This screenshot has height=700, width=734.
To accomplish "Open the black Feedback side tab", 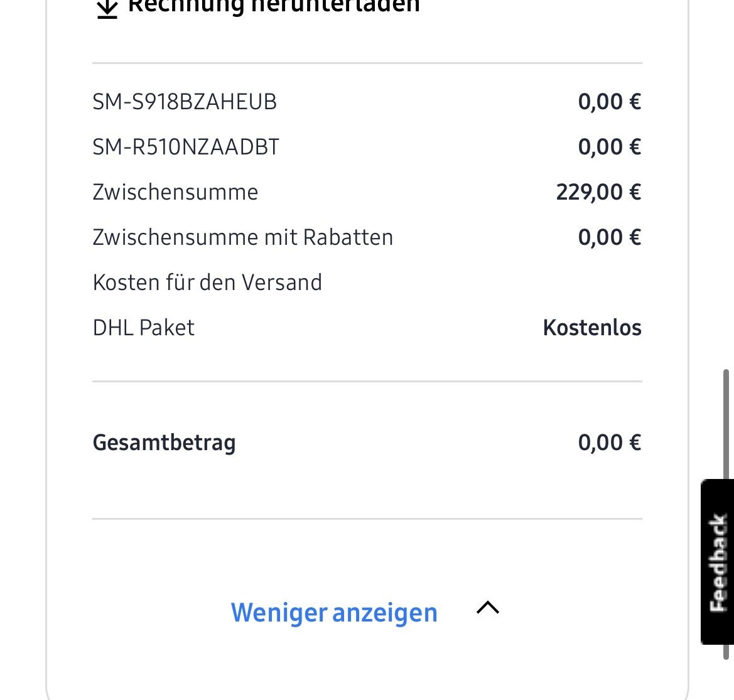I will (717, 562).
